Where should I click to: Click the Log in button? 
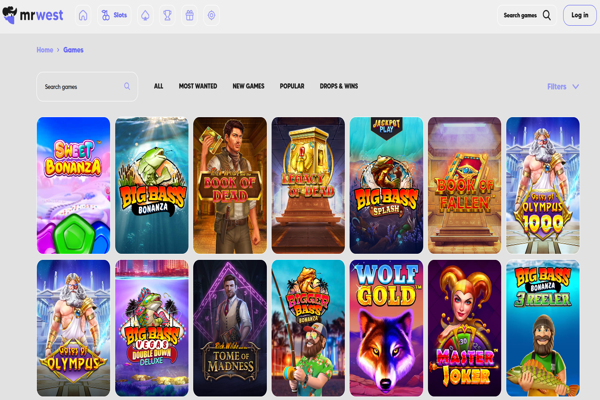580,15
